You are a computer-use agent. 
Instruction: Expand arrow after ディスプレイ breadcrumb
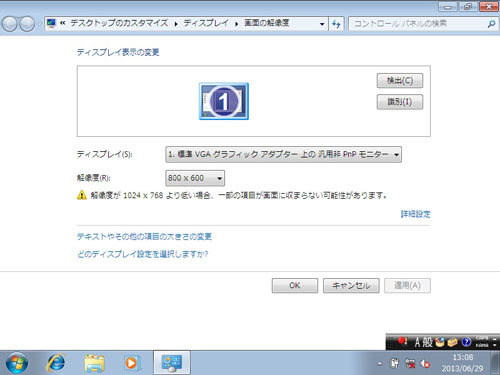tap(236, 24)
